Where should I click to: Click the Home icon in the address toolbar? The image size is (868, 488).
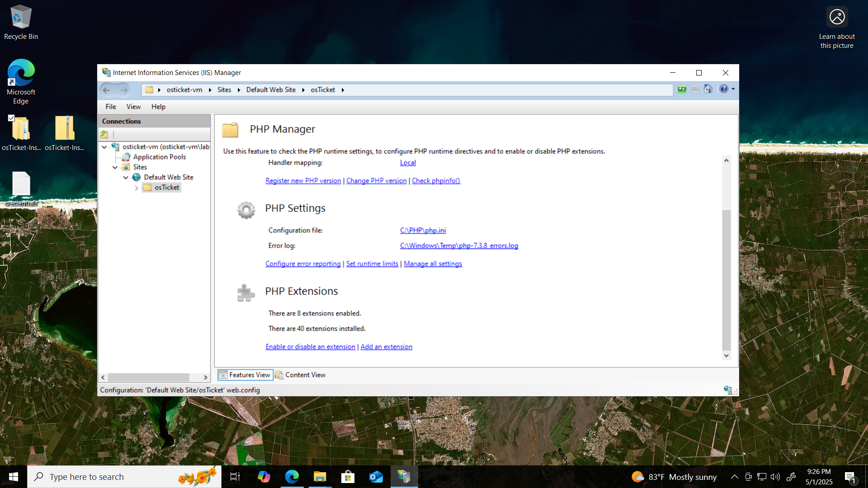(708, 89)
